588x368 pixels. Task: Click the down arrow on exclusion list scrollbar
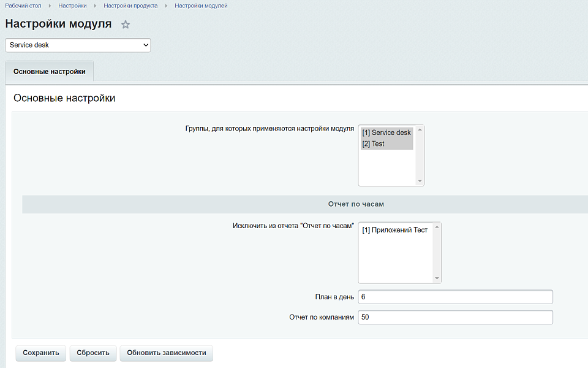point(437,279)
